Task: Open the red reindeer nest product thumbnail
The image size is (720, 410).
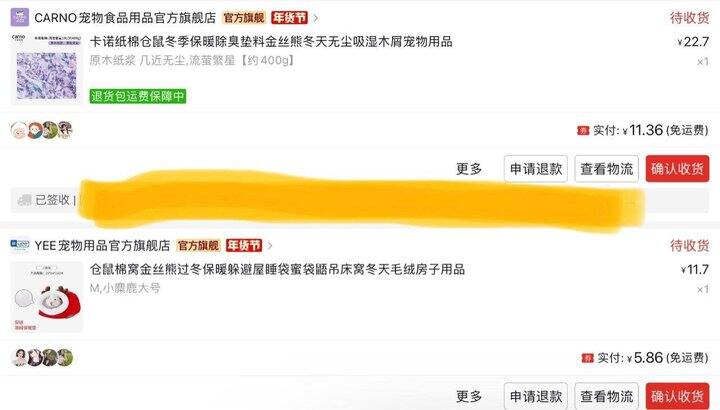Action: pos(46,297)
